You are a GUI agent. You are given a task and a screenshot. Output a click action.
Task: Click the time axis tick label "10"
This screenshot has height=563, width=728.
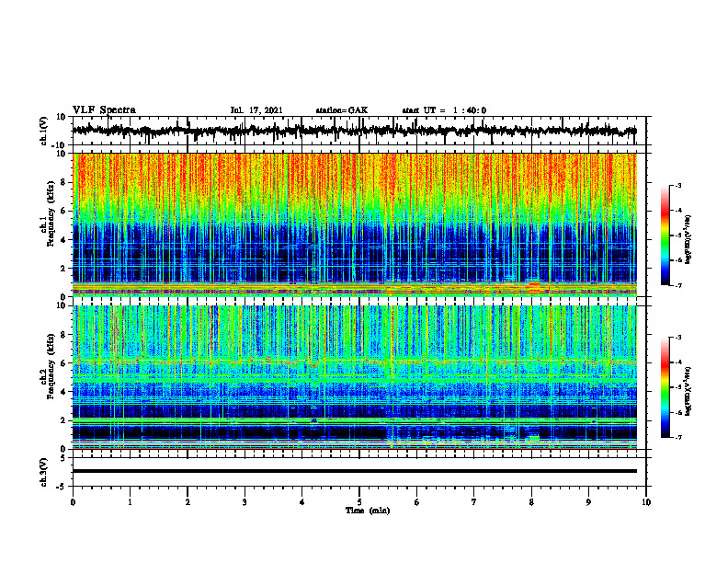coord(646,502)
